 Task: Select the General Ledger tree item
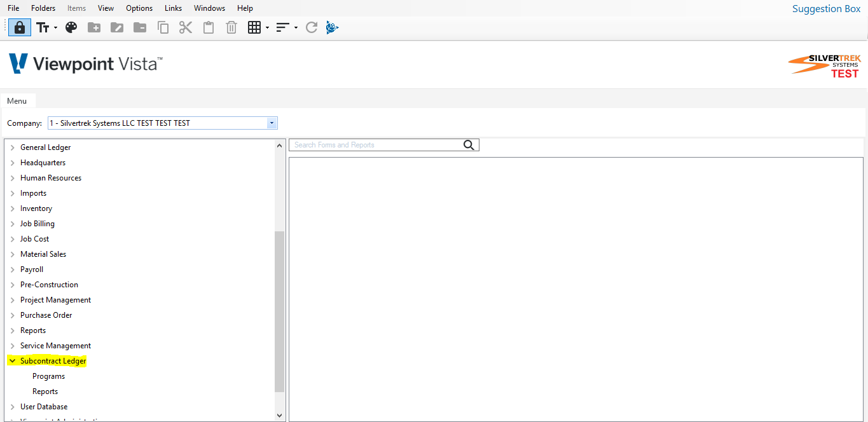46,147
